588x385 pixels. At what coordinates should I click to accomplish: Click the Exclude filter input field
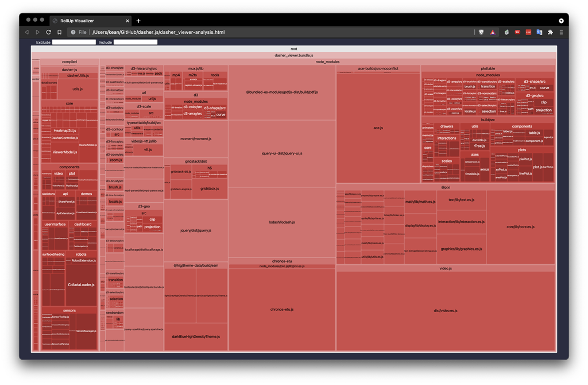(x=74, y=42)
